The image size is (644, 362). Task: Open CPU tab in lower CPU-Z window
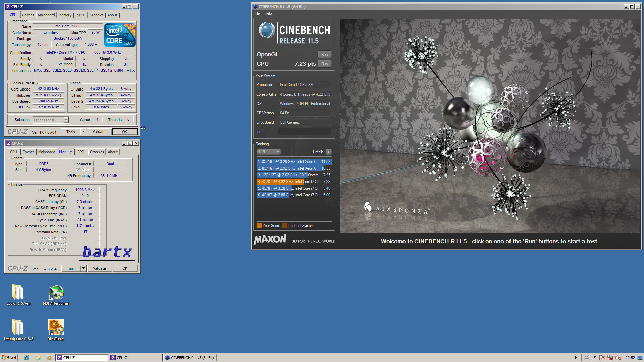(x=13, y=152)
